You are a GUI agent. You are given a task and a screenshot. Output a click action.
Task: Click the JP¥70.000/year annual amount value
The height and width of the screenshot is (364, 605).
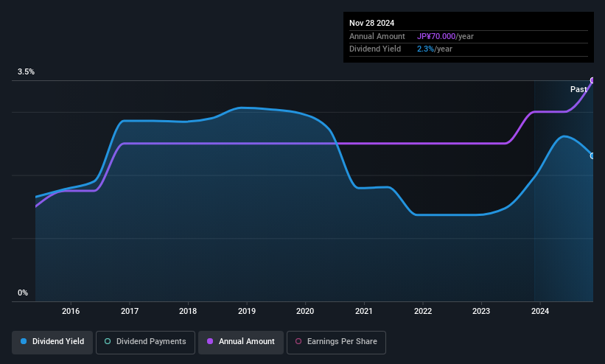[x=445, y=36]
